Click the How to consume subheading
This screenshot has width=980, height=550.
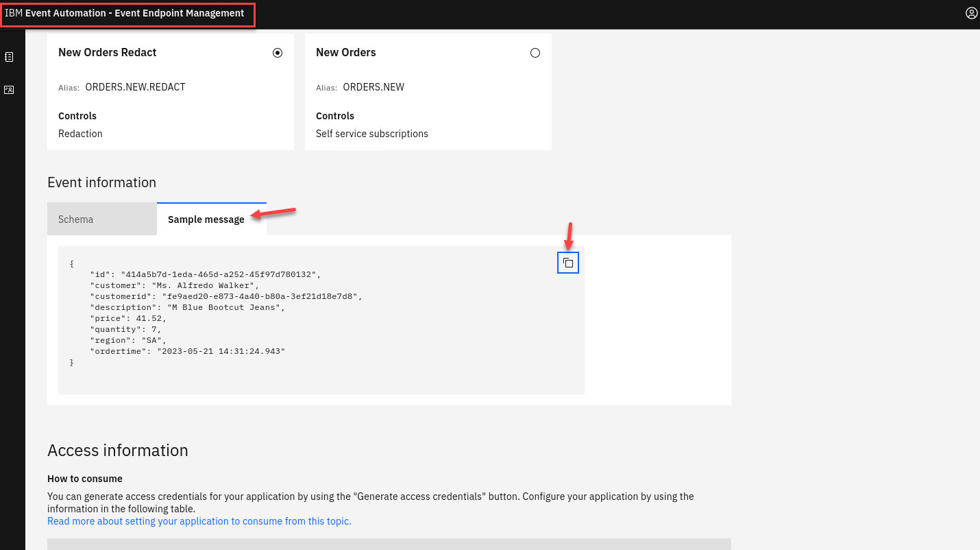point(85,479)
